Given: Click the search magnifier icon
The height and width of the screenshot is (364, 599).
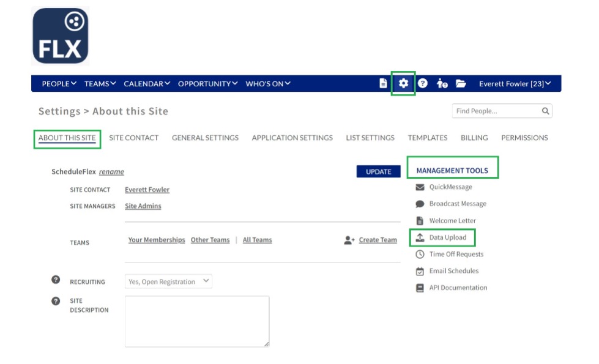Looking at the screenshot, I should click(545, 111).
